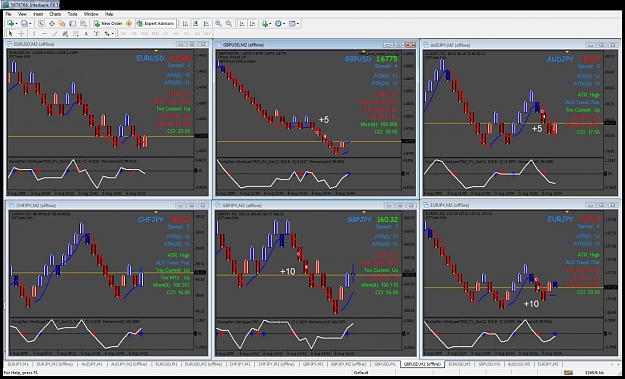Expand the New Chart dropdown arrow

[x=16, y=24]
